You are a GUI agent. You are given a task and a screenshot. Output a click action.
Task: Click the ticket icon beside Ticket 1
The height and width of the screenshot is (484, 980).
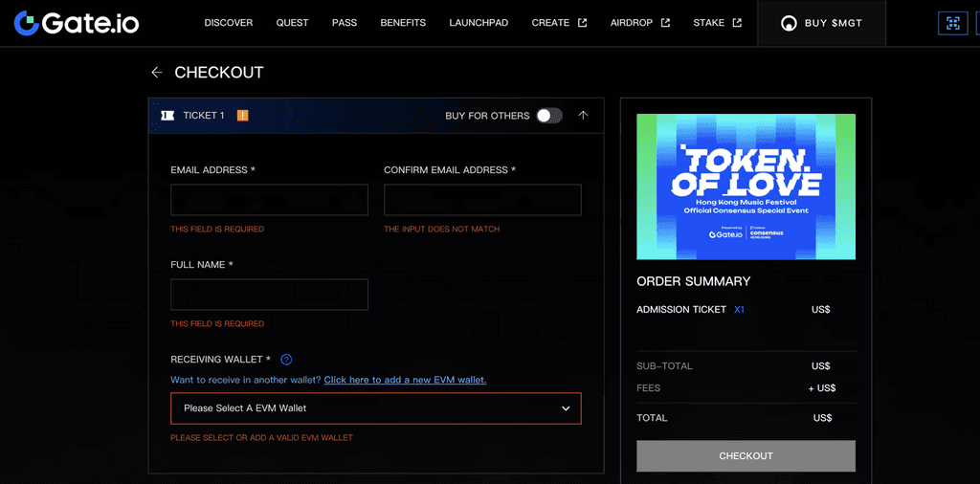coord(167,116)
